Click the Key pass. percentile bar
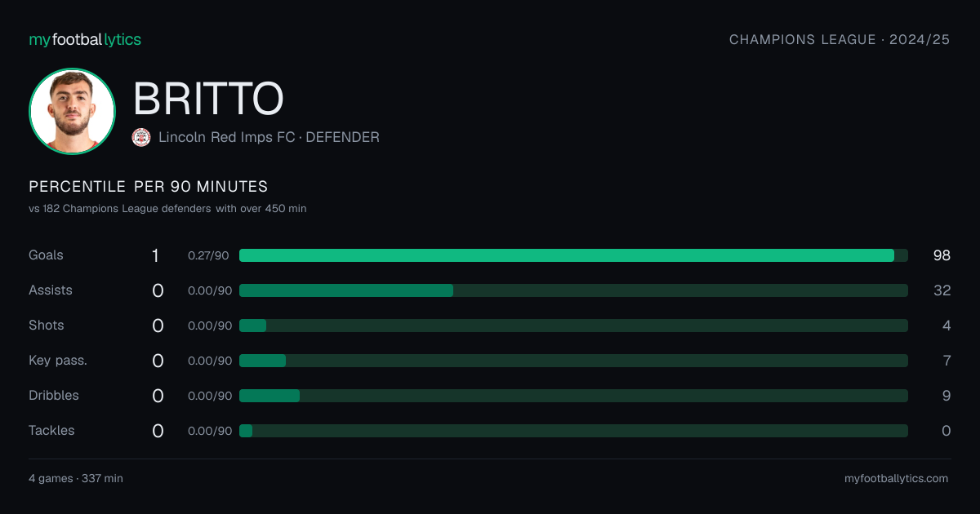The height and width of the screenshot is (514, 980). click(573, 361)
